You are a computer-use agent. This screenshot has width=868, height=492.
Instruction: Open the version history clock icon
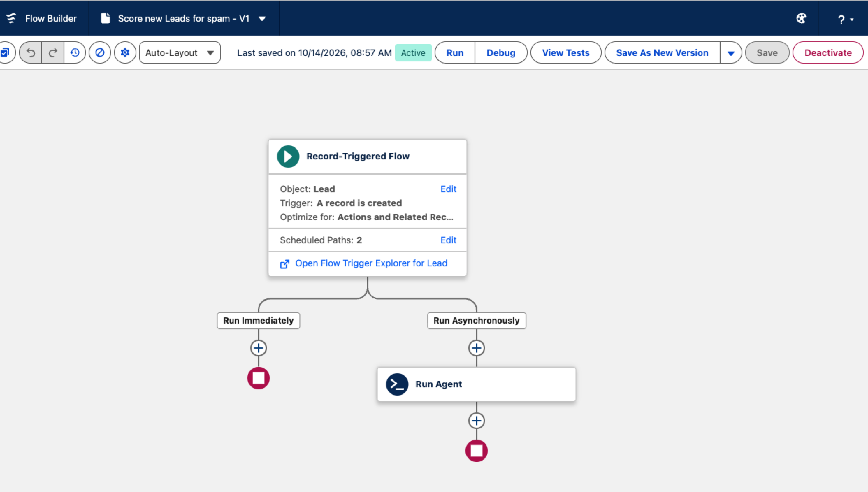pos(75,53)
